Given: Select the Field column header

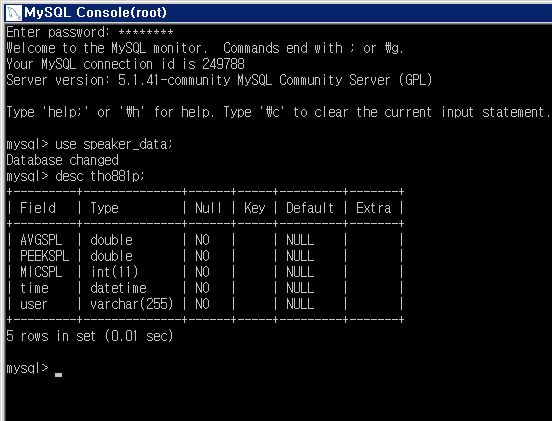Looking at the screenshot, I should 38,208.
